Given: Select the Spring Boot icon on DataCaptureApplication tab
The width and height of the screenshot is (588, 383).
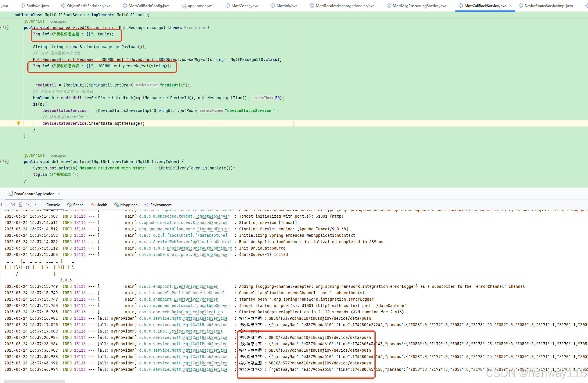Looking at the screenshot, I should coord(11,194).
